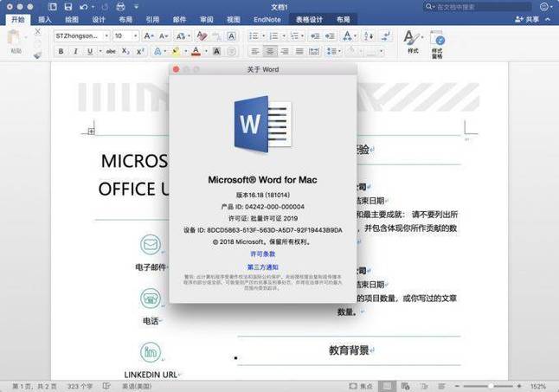The image size is (559, 392).
Task: Open the Change Case Aa dropdown
Action: point(182,35)
